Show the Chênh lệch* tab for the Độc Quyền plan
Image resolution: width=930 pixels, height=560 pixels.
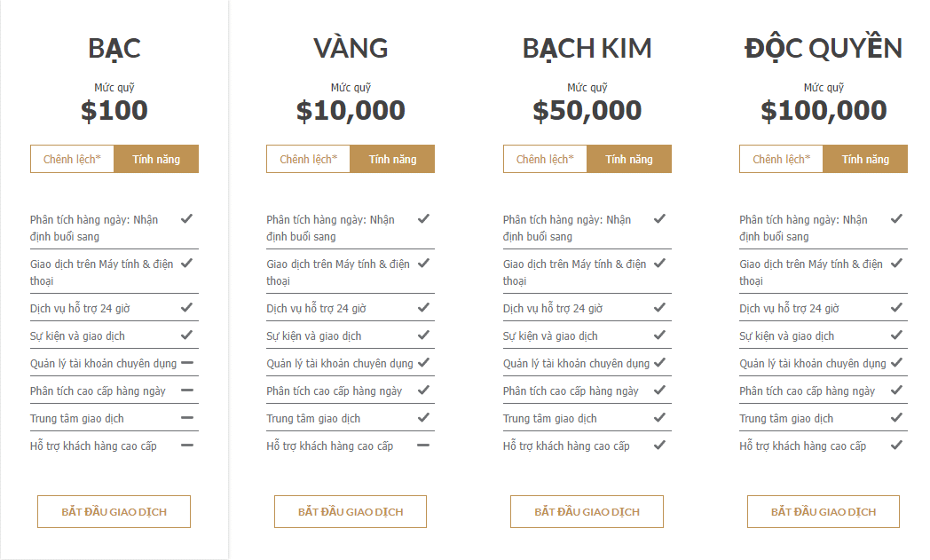pyautogui.click(x=781, y=159)
